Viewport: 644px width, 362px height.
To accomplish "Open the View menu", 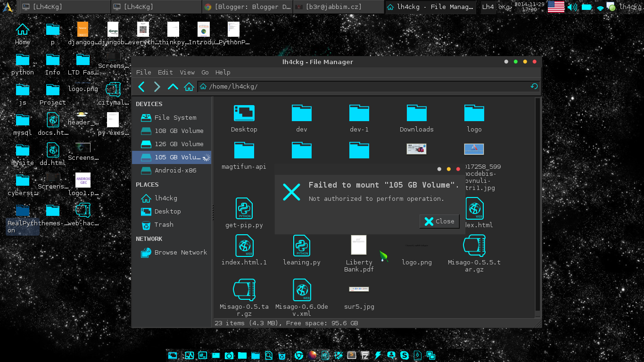I will coord(187,72).
